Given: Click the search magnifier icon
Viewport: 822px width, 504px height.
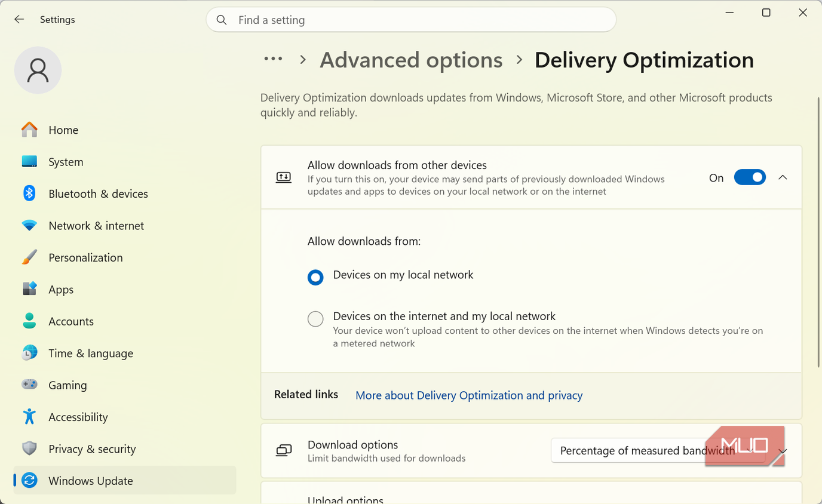Looking at the screenshot, I should pos(222,20).
